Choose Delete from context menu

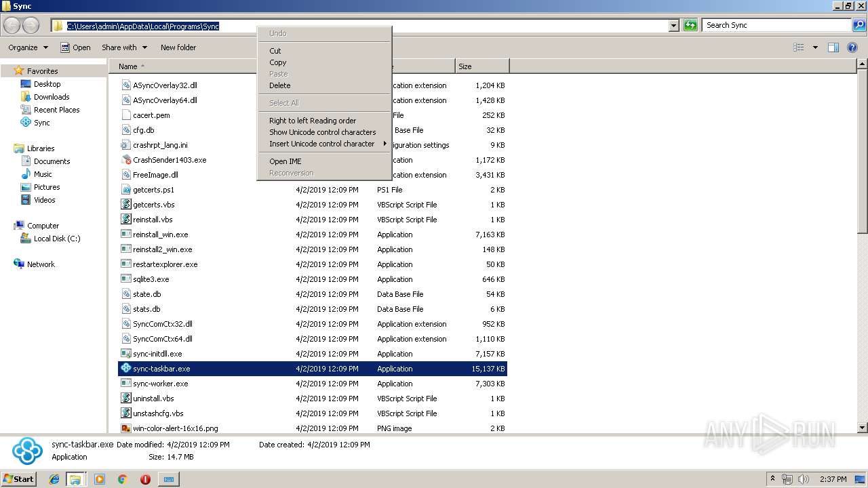pyautogui.click(x=324, y=85)
